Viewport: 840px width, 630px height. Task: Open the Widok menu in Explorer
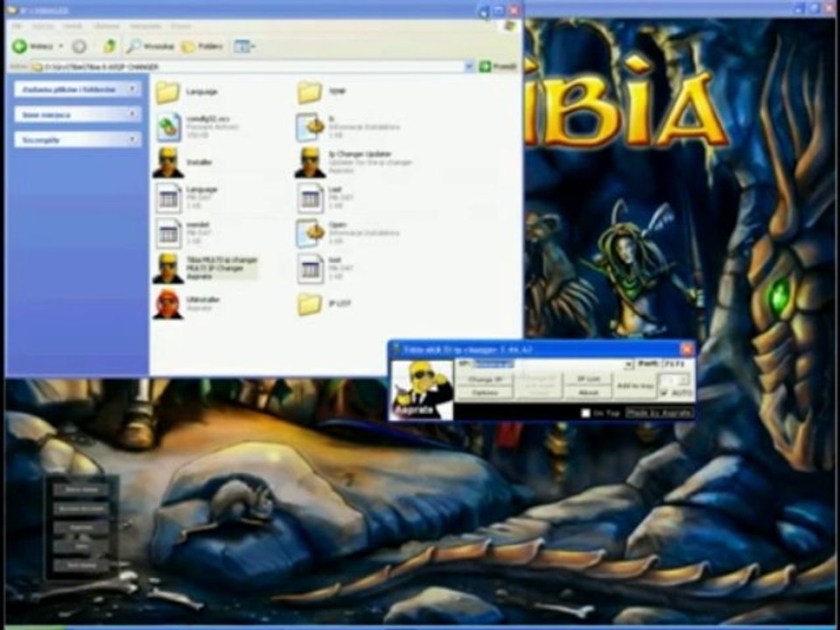click(73, 25)
